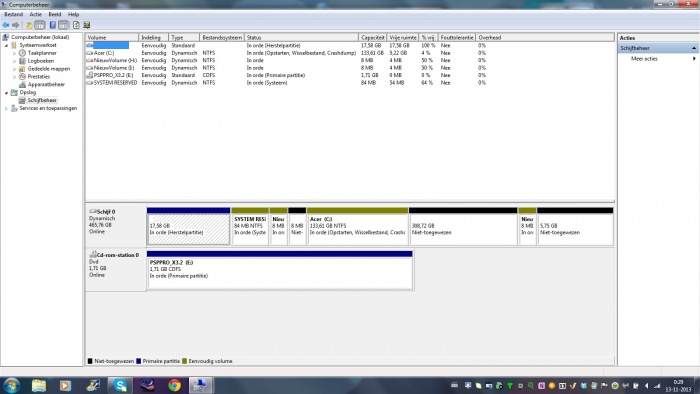Select the PSPPRO_X3.2 (E:) CDFS disc block
The width and height of the screenshot is (700, 394).
tap(279, 270)
